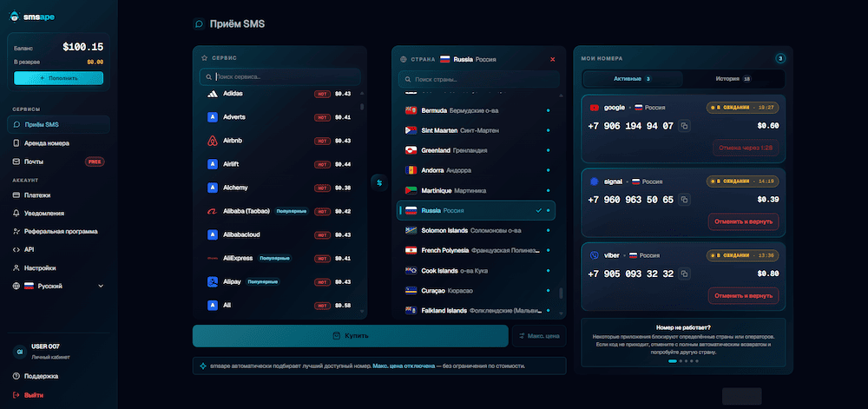Image resolution: width=868 pixels, height=409 pixels.
Task: Click Отменить и вернуть on the signal card
Action: point(744,222)
